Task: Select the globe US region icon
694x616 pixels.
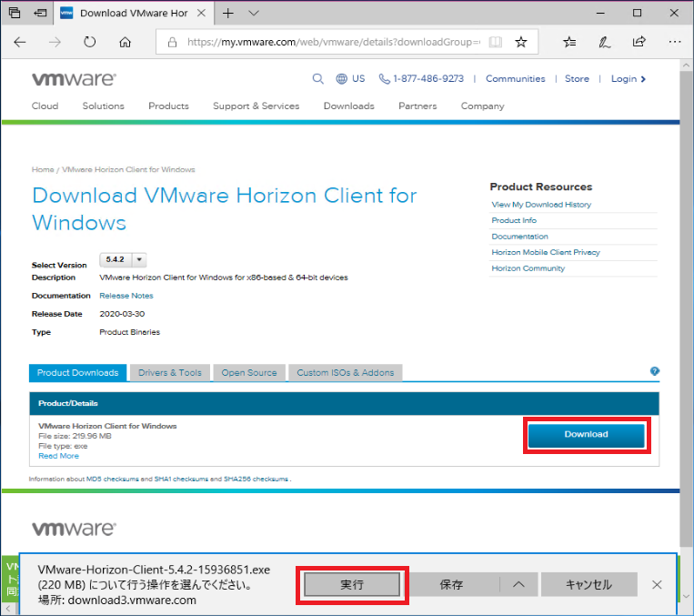Action: pyautogui.click(x=341, y=79)
